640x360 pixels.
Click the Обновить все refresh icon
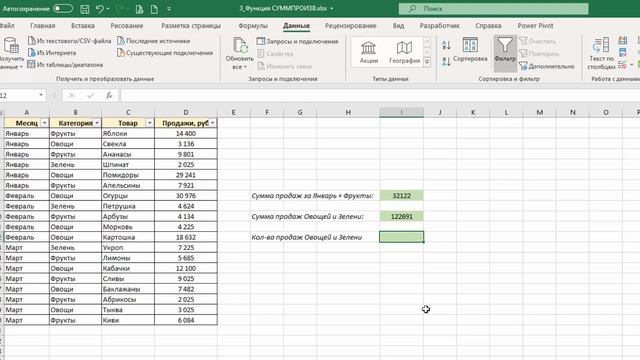click(x=240, y=46)
